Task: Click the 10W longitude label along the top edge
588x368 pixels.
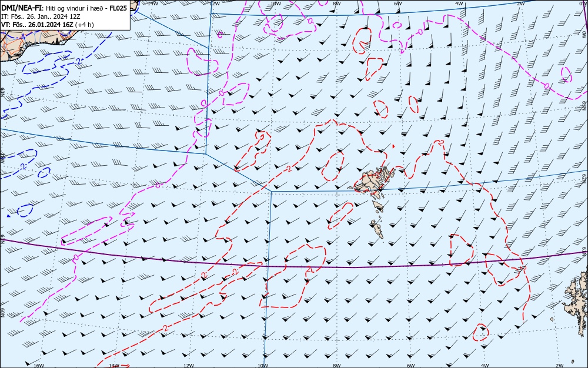Action: pos(276,3)
